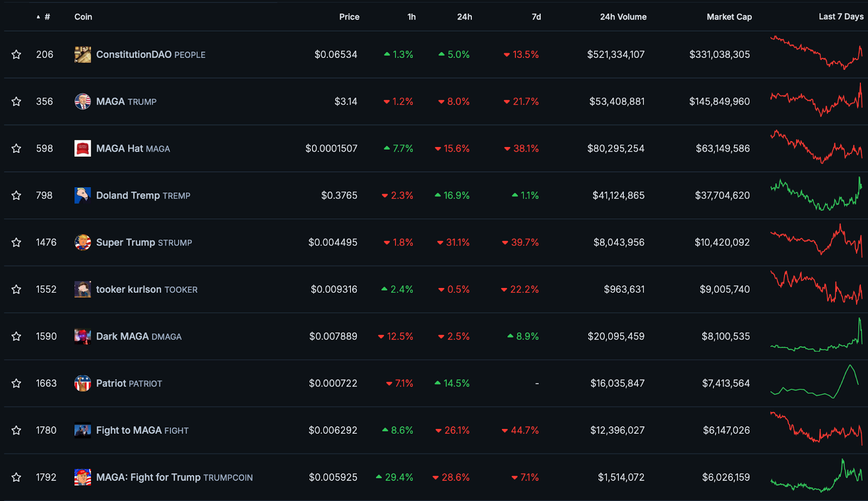Toggle favorite star for Fight to MAGA

16,431
